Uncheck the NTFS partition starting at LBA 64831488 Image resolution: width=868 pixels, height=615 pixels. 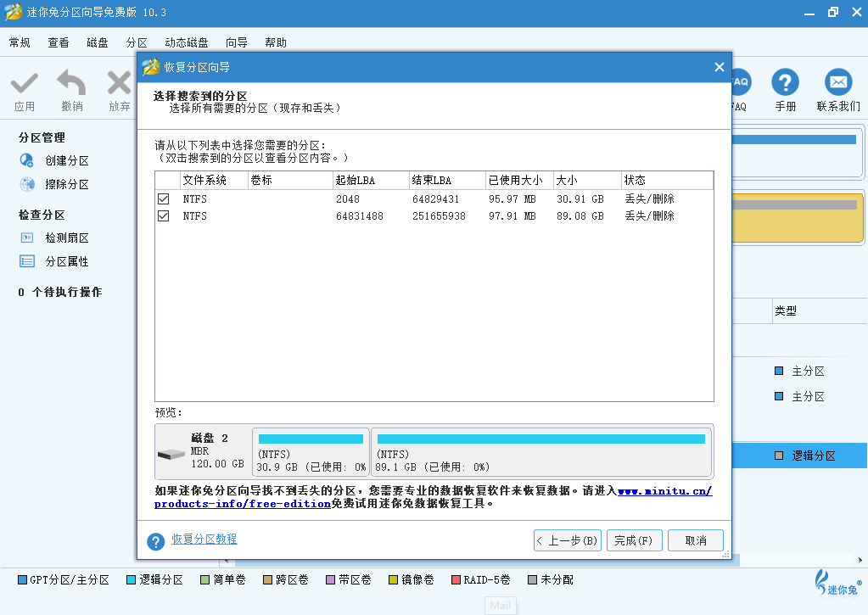pos(163,216)
